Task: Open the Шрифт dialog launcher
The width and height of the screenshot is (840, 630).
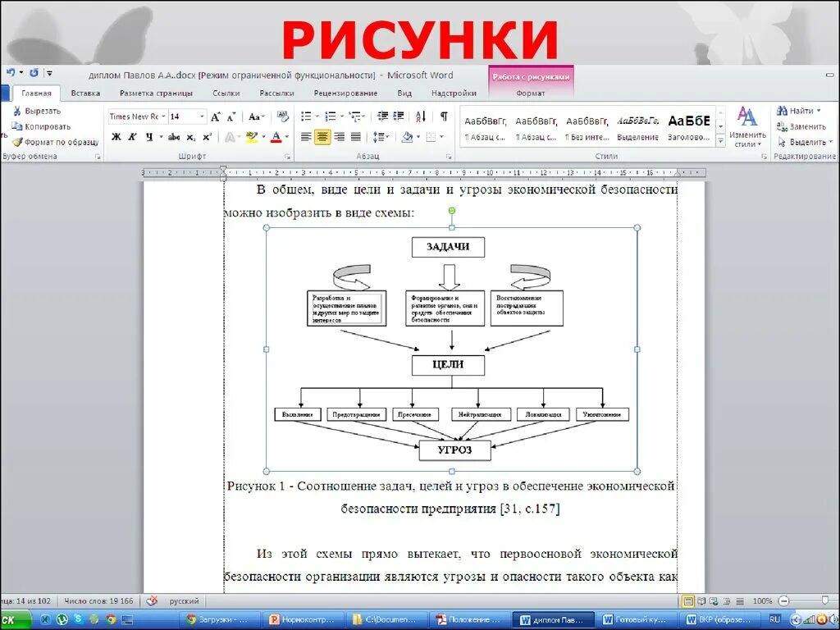Action: click(287, 157)
